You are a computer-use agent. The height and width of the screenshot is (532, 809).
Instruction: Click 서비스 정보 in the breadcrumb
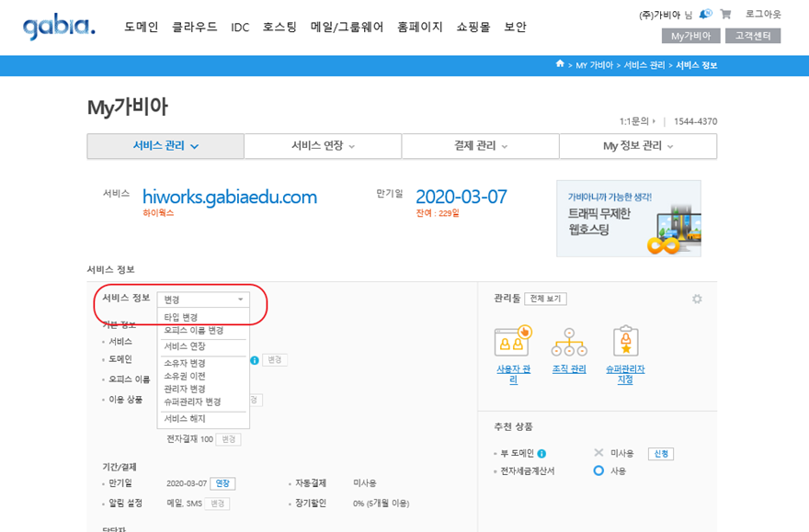tap(697, 65)
